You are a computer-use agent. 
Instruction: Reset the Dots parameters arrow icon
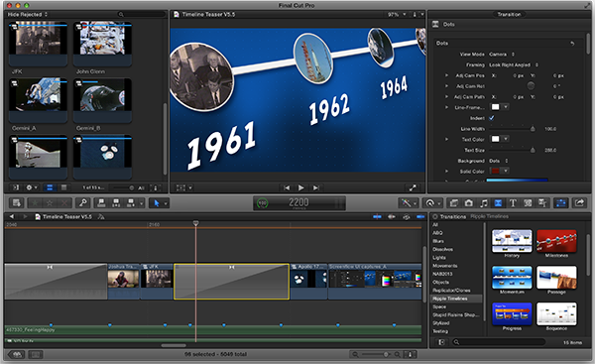(572, 44)
